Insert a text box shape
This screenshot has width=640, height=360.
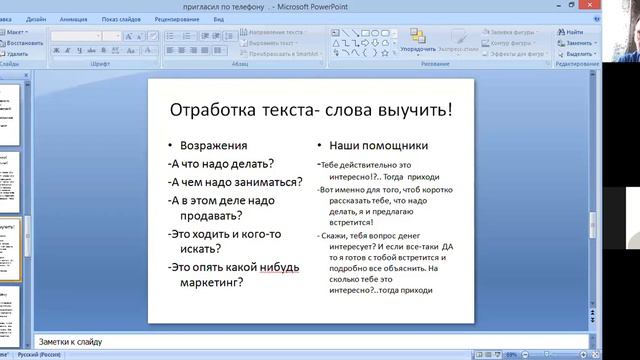pos(336,33)
